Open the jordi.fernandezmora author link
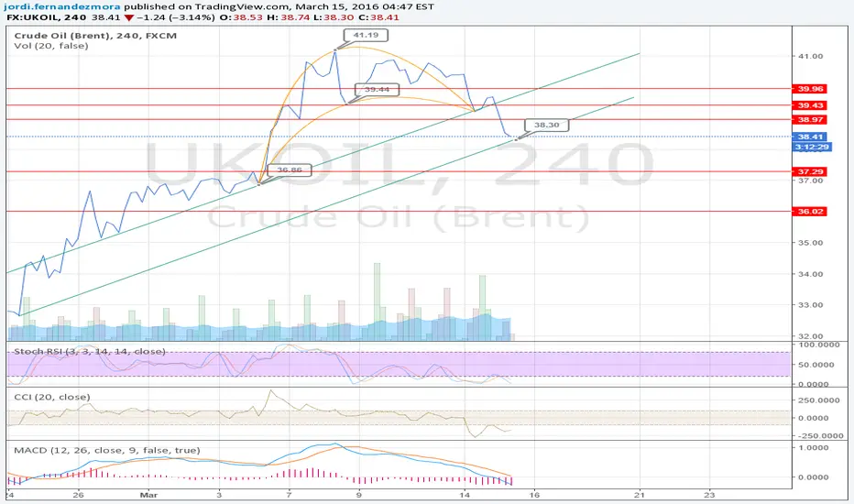Screen dimensions: 854x504 [62, 7]
